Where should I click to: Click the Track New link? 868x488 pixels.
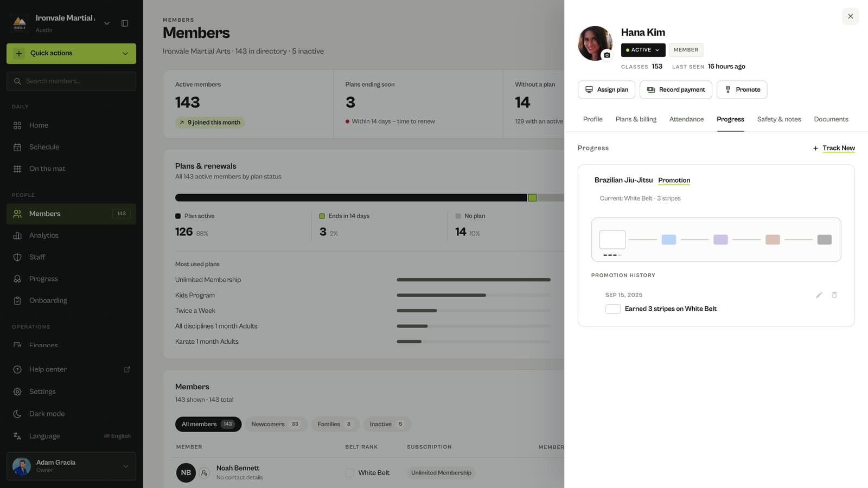click(838, 148)
